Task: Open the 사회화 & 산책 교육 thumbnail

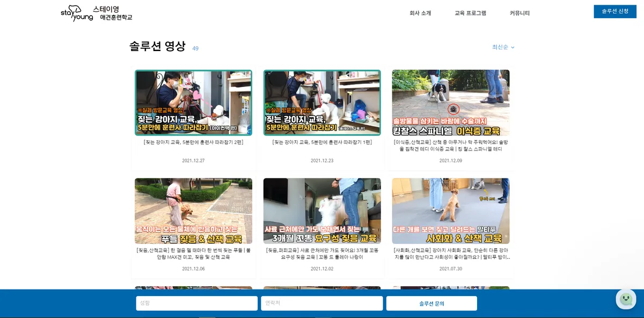Action: point(451,211)
